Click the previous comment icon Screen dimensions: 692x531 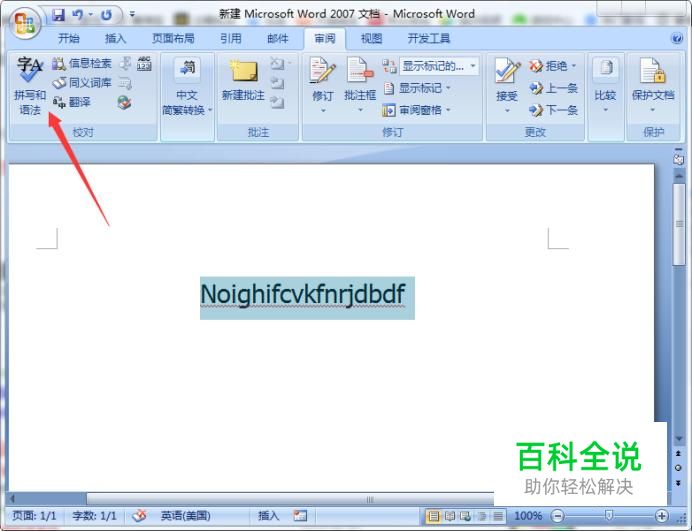pos(277,83)
